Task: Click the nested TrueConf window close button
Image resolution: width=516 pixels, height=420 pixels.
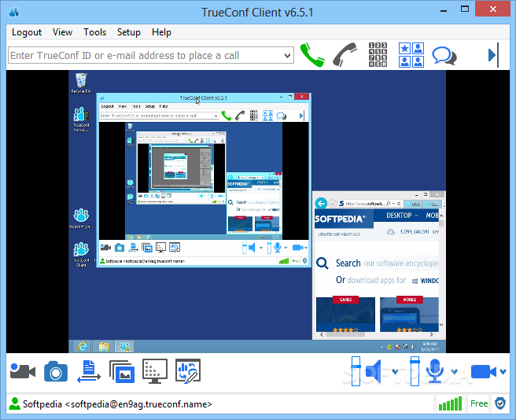Action: (301, 97)
